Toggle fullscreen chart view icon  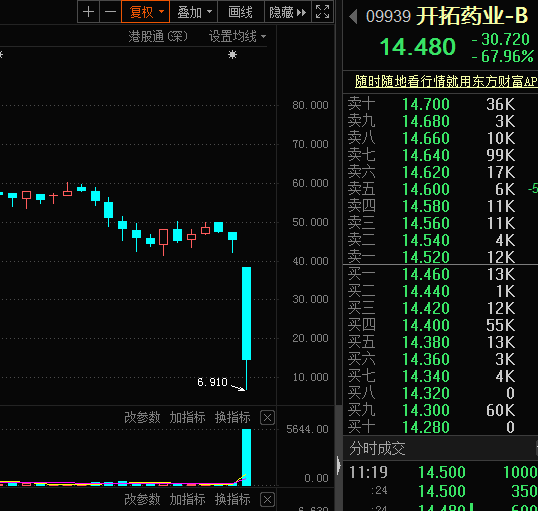tap(323, 12)
